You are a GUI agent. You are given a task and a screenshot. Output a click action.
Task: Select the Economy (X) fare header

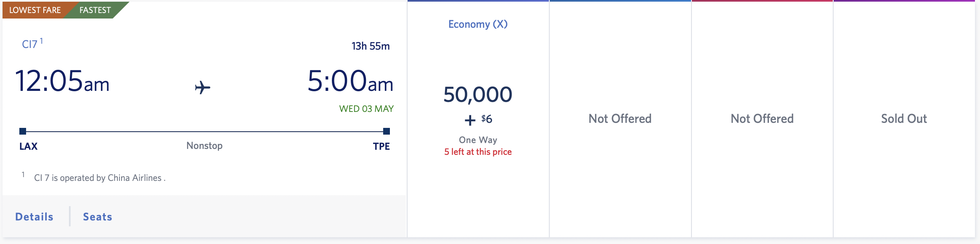coord(478,24)
